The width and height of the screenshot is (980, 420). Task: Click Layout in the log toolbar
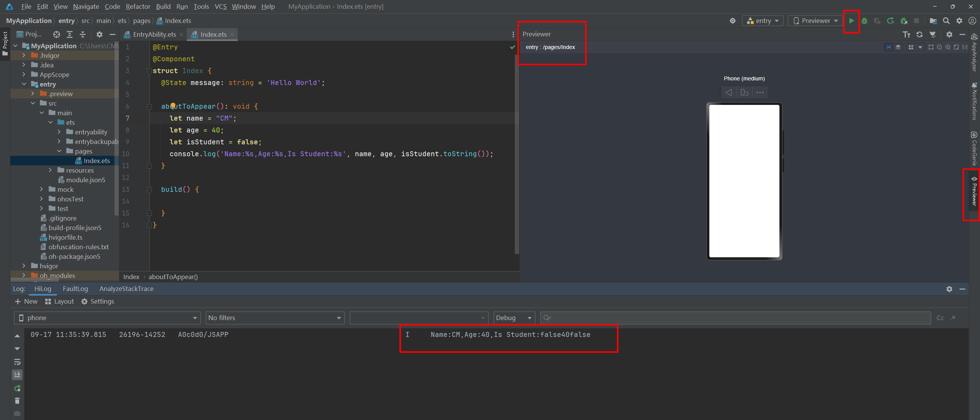pyautogui.click(x=59, y=301)
